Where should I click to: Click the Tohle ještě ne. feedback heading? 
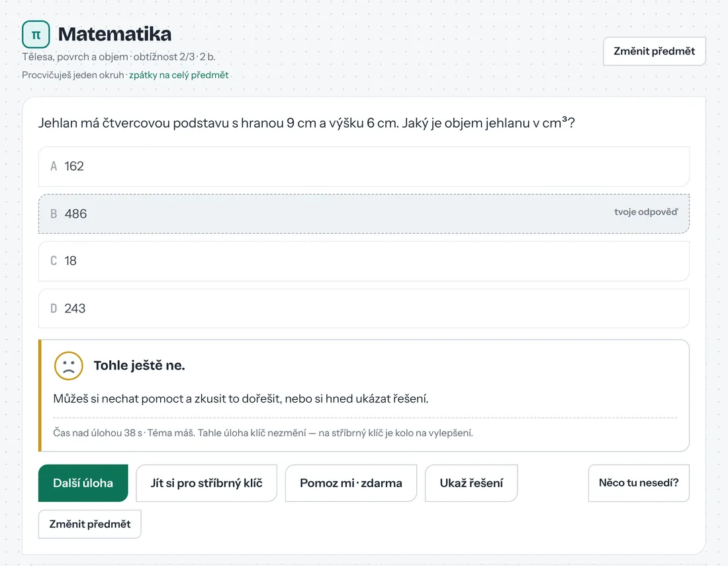pos(139,365)
